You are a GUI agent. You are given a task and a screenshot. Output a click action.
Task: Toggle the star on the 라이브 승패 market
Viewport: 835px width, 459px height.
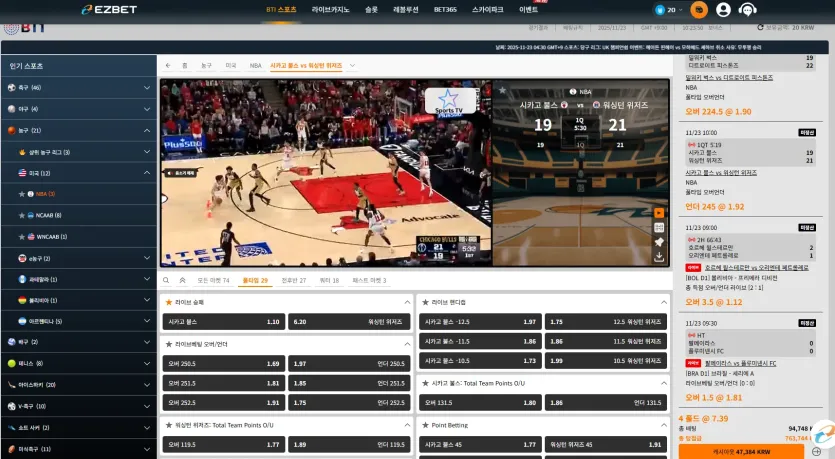point(169,302)
